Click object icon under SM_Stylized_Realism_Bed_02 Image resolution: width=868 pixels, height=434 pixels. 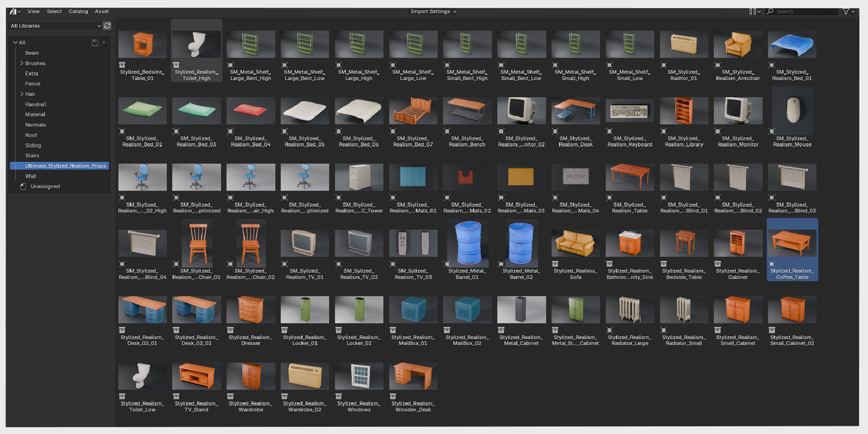(122, 132)
